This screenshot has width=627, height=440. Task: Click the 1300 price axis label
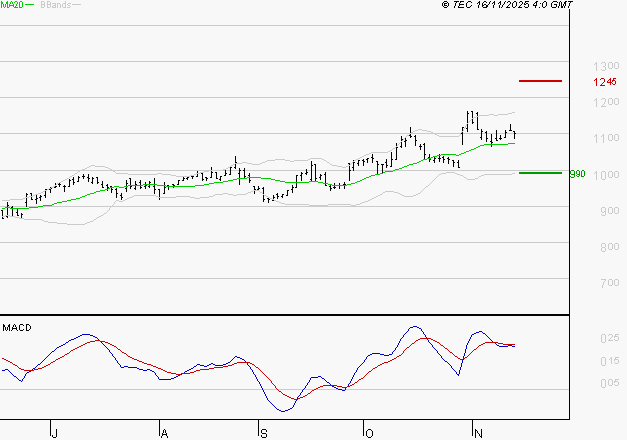click(606, 66)
